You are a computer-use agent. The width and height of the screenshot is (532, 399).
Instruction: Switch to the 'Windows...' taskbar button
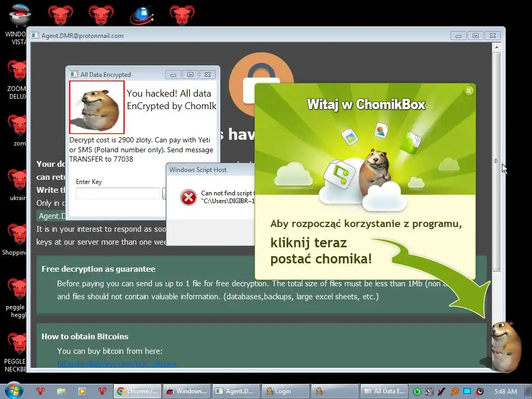(187, 391)
